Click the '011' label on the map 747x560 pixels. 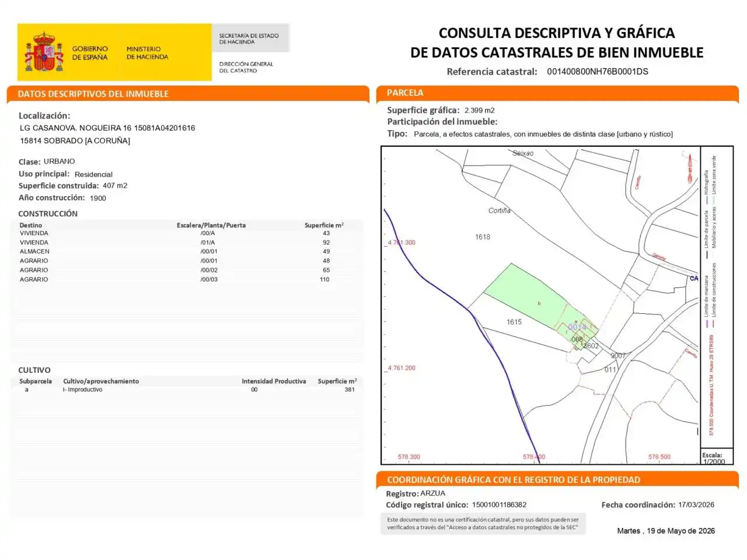point(610,370)
